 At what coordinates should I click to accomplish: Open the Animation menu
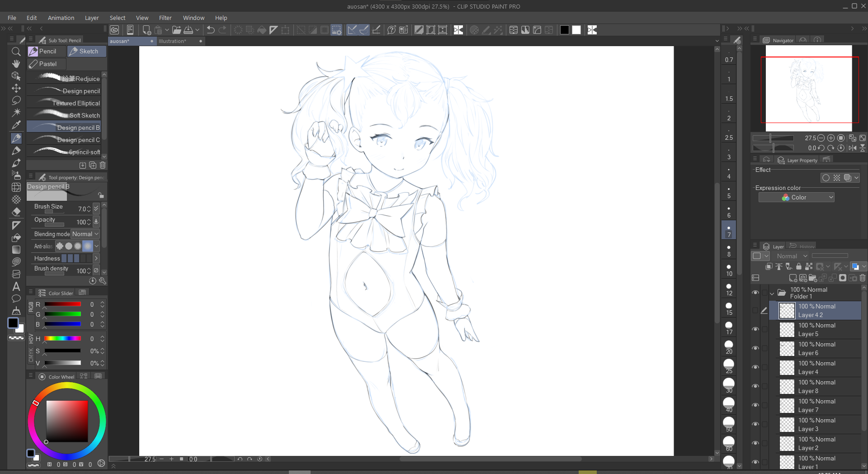point(61,18)
